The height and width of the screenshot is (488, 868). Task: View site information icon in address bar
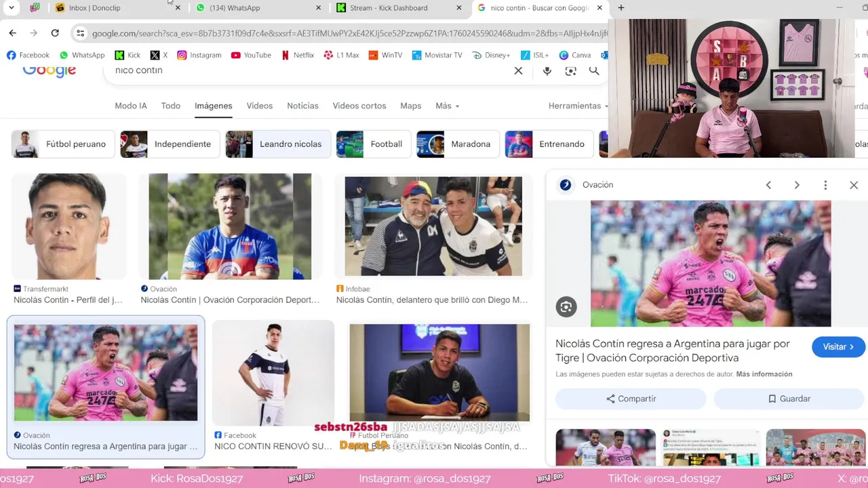coord(81,33)
